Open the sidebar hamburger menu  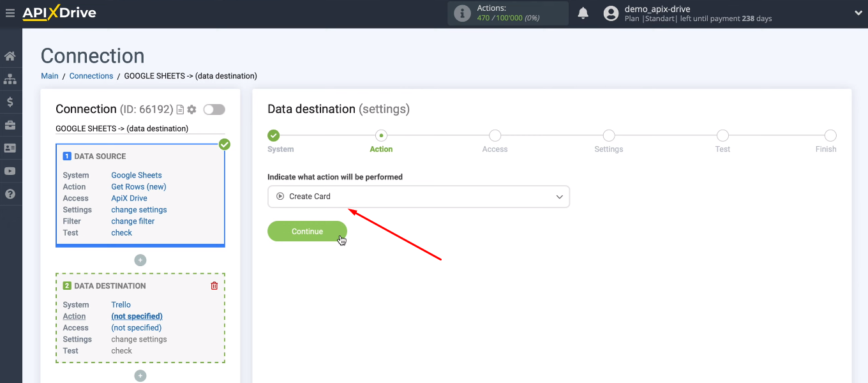pos(10,13)
